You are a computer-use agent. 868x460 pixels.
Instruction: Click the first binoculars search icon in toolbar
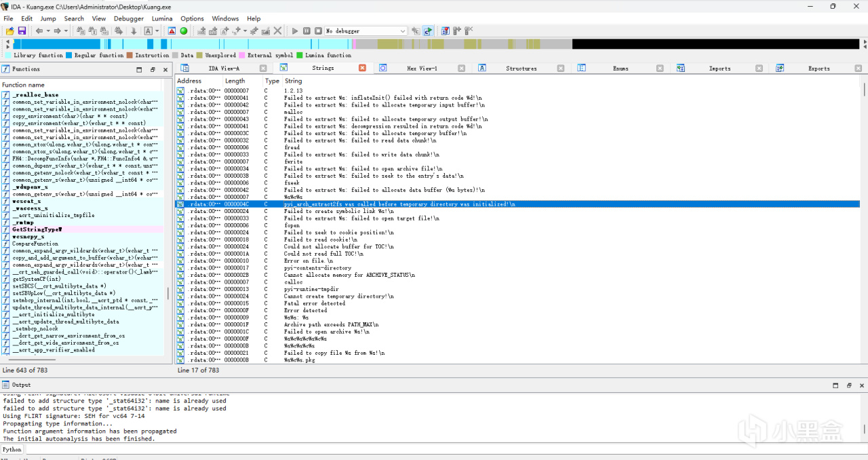pos(81,31)
